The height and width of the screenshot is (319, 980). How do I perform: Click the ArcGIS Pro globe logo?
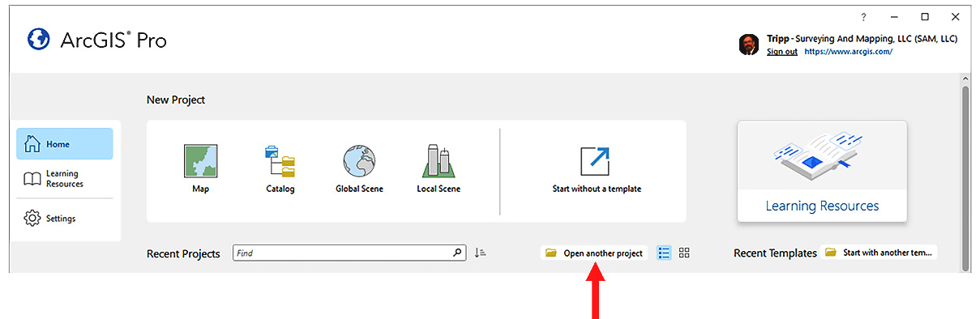(x=39, y=40)
